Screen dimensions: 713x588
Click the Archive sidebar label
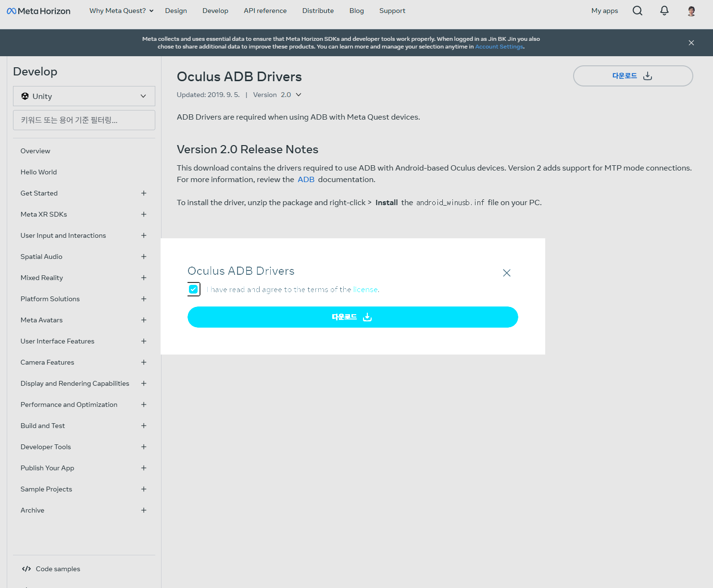pos(32,510)
